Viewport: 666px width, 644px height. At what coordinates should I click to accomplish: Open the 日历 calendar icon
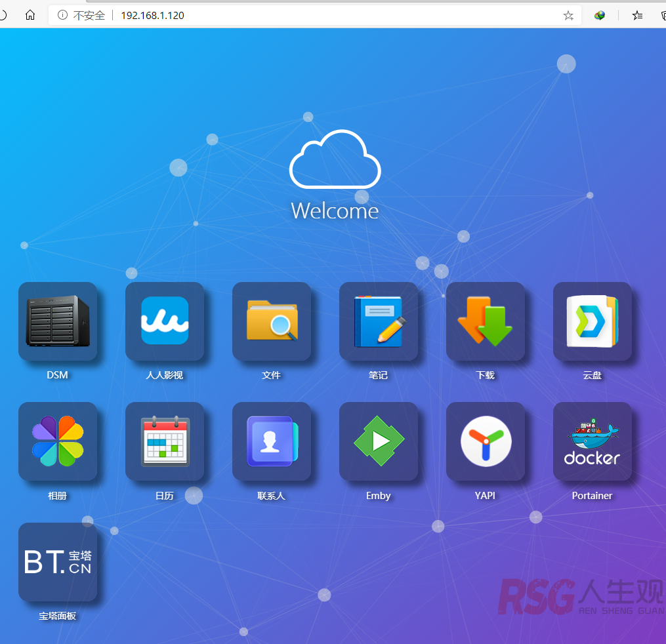pos(165,441)
